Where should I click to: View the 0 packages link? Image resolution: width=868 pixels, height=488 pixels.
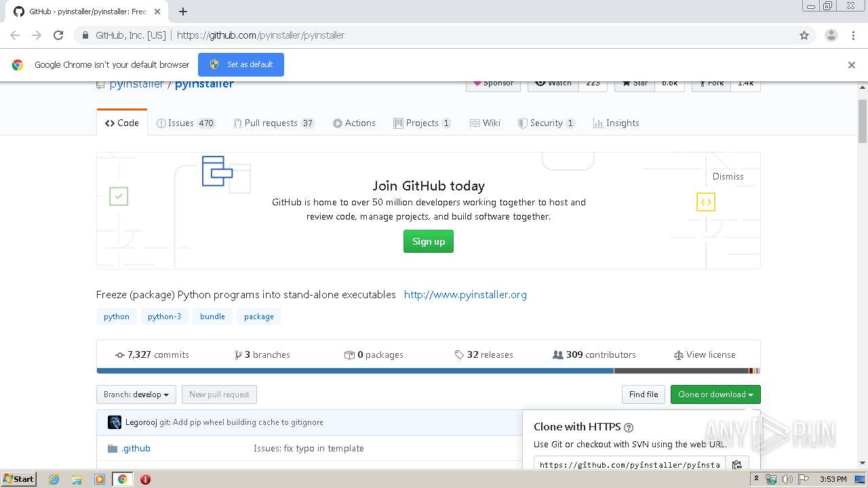(x=374, y=354)
